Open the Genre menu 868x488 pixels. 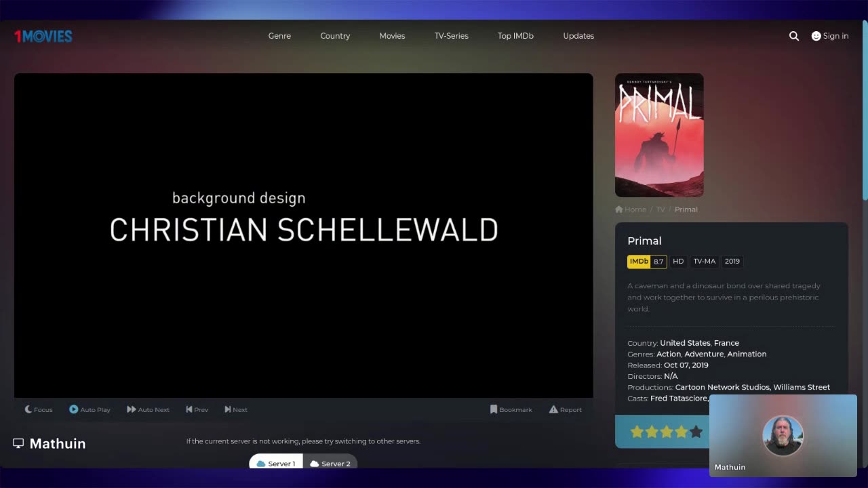tap(279, 36)
